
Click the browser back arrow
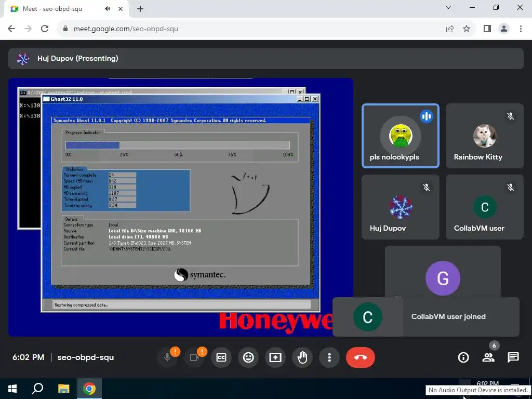tap(11, 29)
